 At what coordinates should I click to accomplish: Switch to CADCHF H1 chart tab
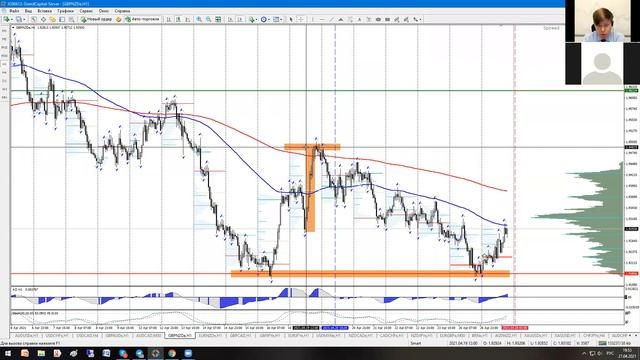[391, 336]
